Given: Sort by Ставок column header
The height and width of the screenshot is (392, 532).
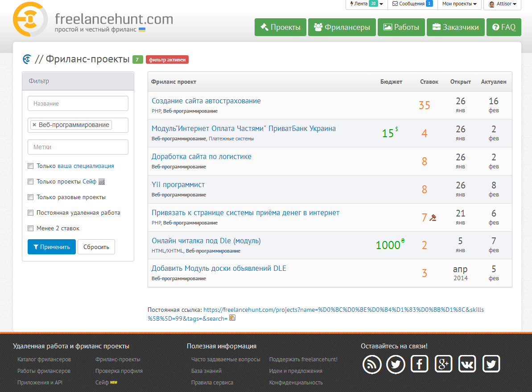Looking at the screenshot, I should (429, 82).
